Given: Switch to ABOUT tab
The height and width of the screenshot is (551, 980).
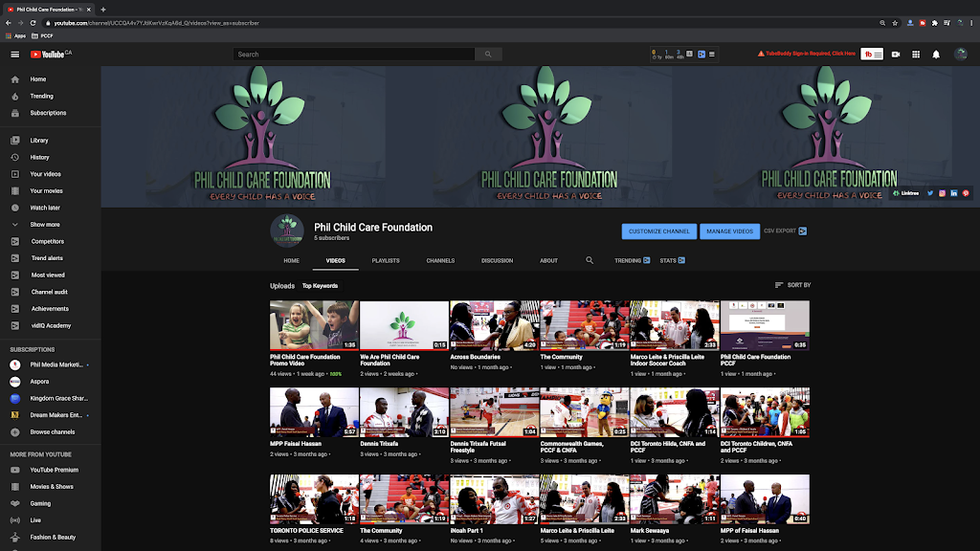Looking at the screenshot, I should click(548, 260).
